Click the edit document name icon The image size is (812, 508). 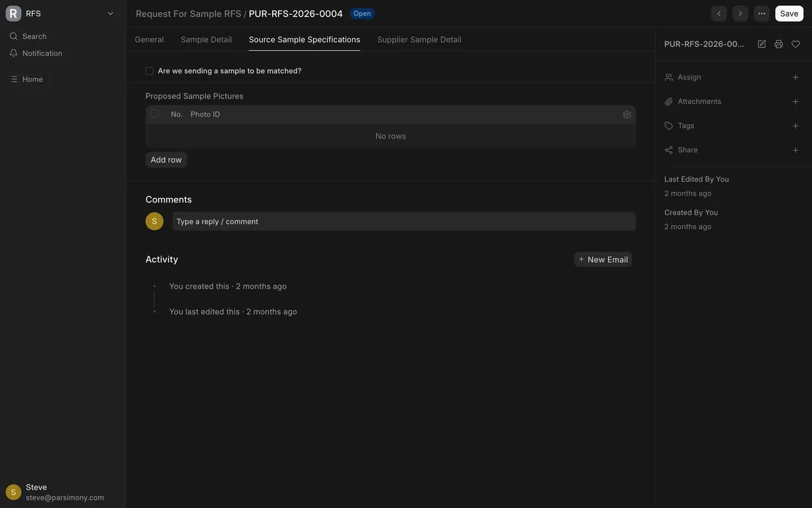tap(762, 44)
